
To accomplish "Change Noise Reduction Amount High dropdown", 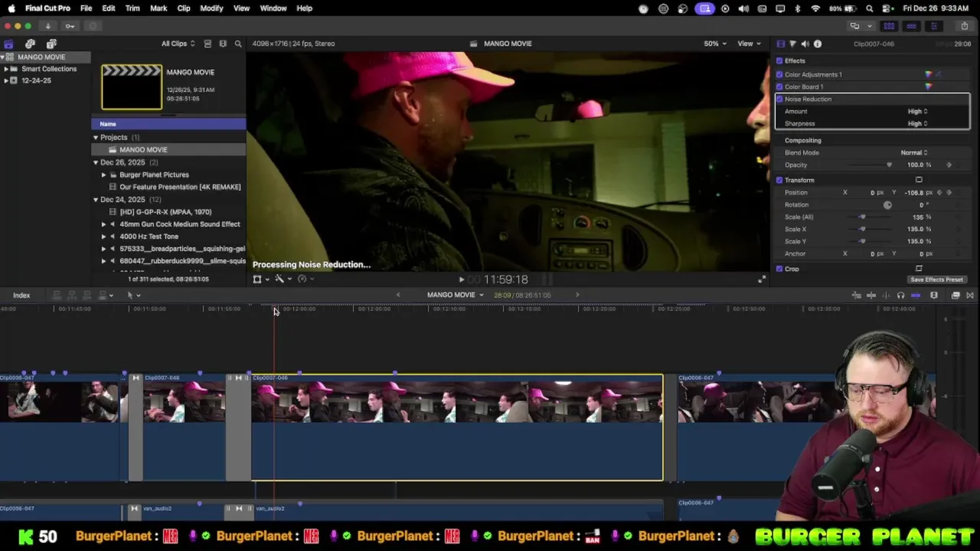I will click(917, 111).
